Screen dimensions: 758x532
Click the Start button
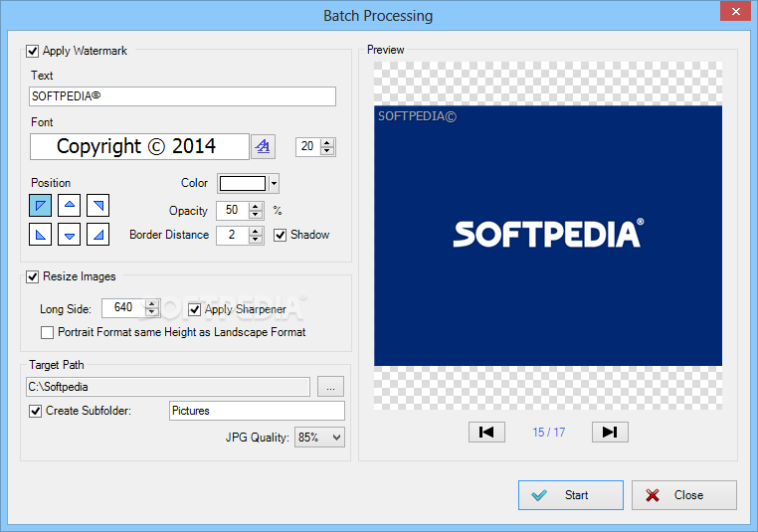571,495
